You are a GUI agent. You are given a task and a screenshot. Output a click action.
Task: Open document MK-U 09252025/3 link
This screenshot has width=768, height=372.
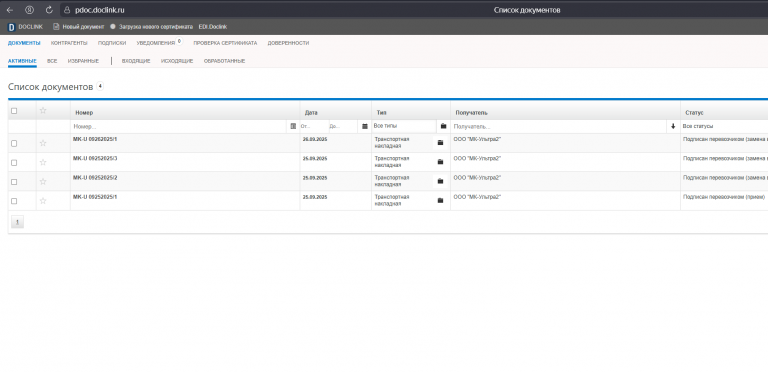click(x=95, y=158)
